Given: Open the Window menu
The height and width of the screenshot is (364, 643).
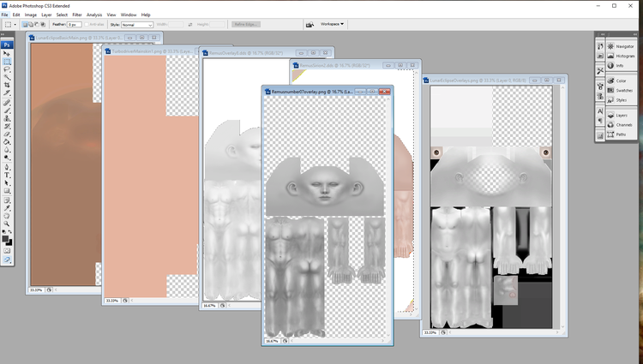Looking at the screenshot, I should [x=129, y=15].
